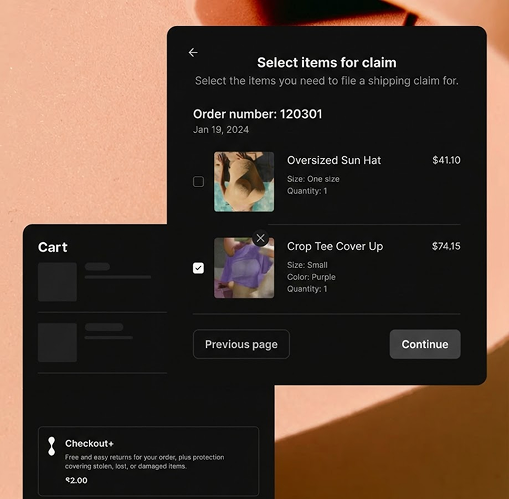The image size is (509, 499).
Task: Click the $2.00 Checkout+ price
Action: pyautogui.click(x=76, y=480)
